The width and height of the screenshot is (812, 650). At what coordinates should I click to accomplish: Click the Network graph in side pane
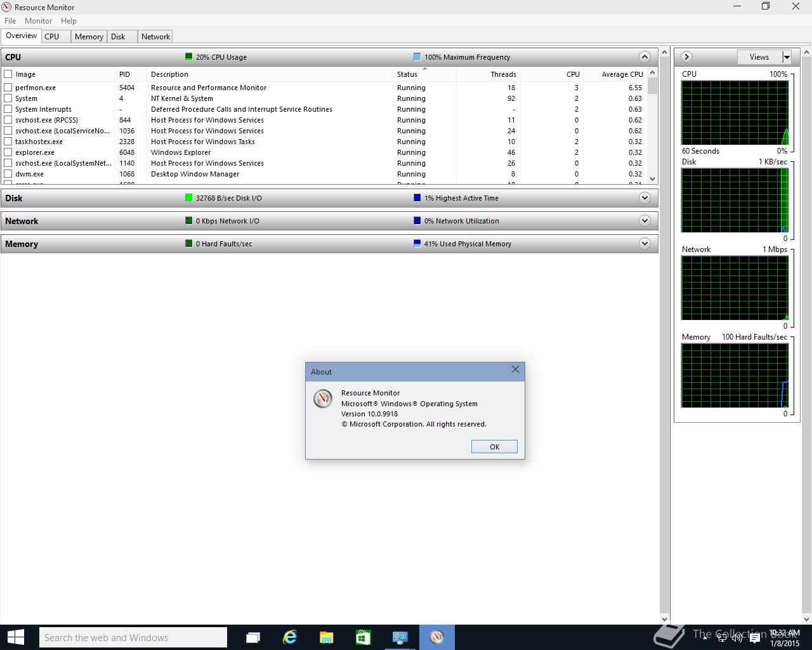click(735, 288)
